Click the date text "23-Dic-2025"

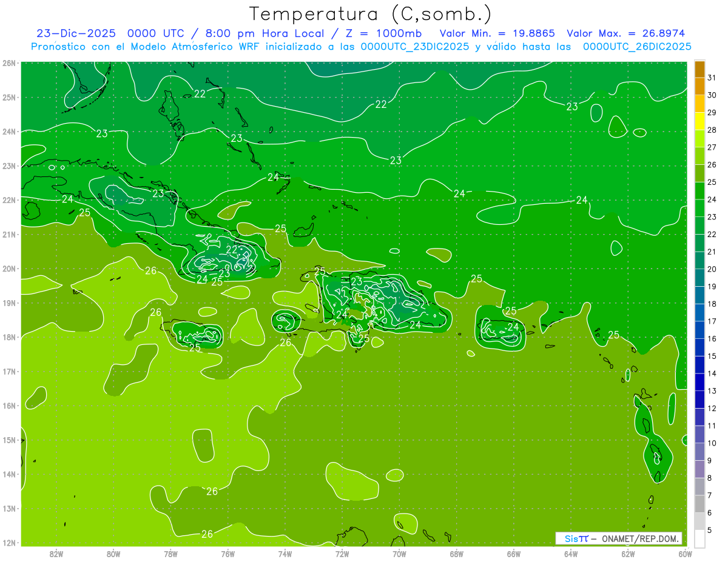[x=77, y=33]
